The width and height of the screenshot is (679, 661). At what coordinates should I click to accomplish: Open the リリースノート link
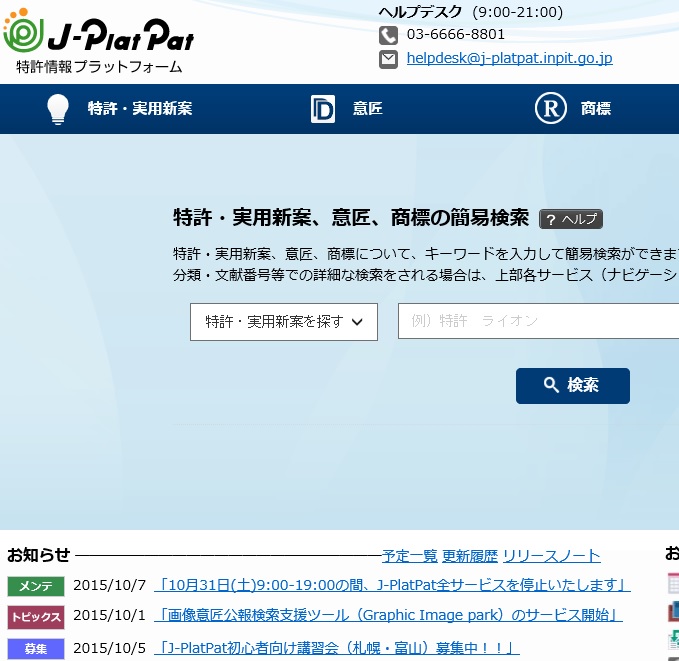coord(552,556)
